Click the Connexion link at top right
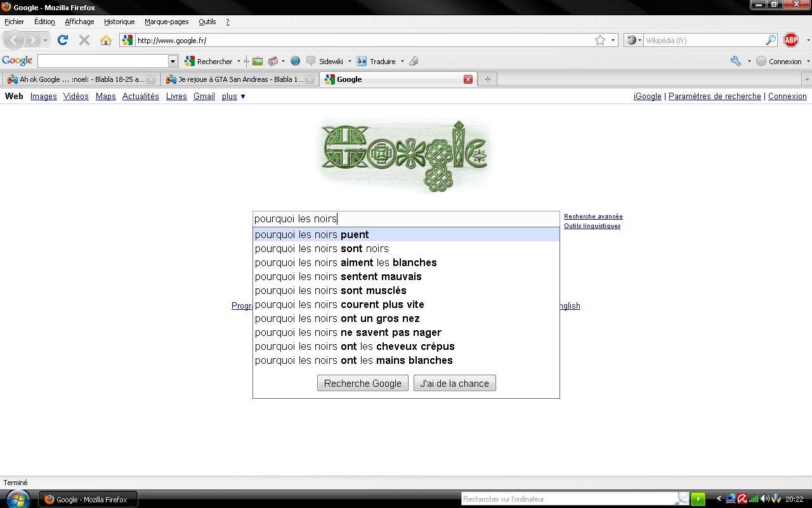 click(787, 97)
